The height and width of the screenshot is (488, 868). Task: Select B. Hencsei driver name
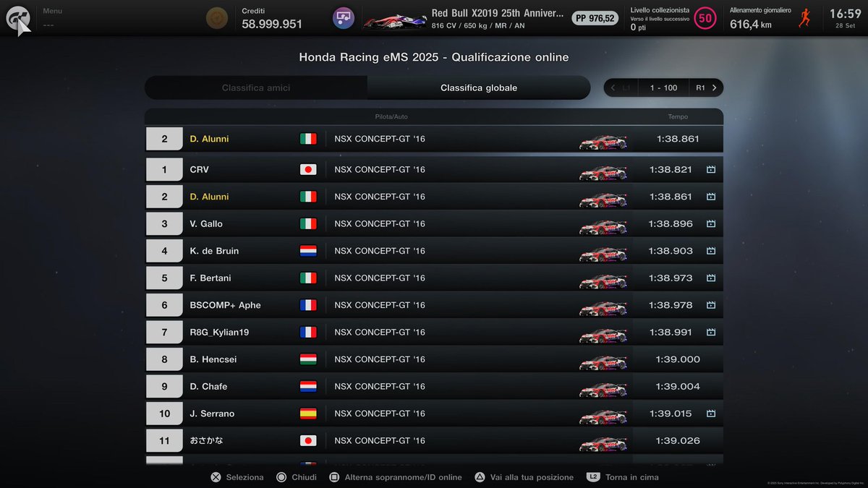point(213,359)
